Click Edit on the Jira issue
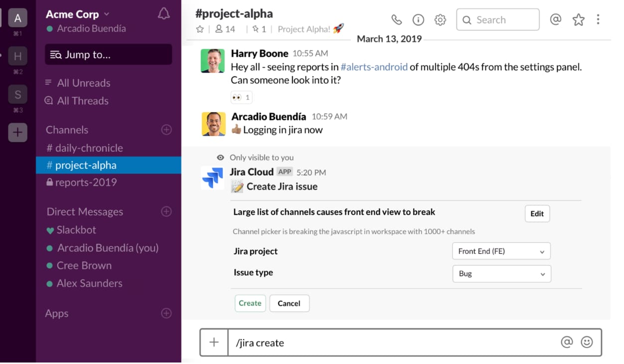Viewport: 624px width, 364px height. coord(537,214)
